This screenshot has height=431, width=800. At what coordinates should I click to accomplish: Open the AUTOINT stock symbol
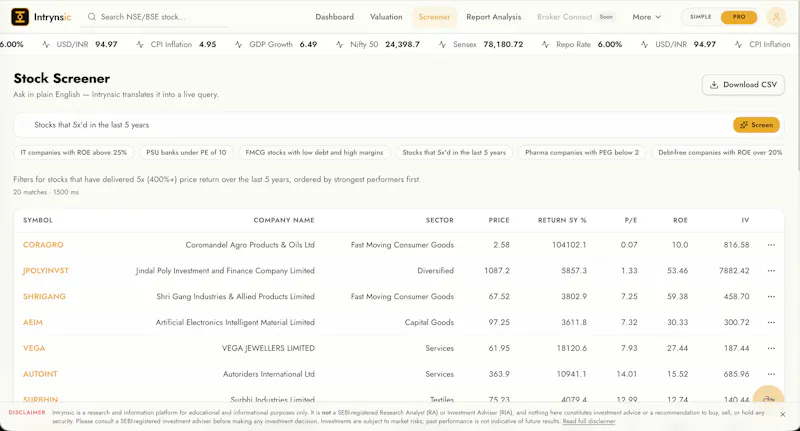coord(40,374)
